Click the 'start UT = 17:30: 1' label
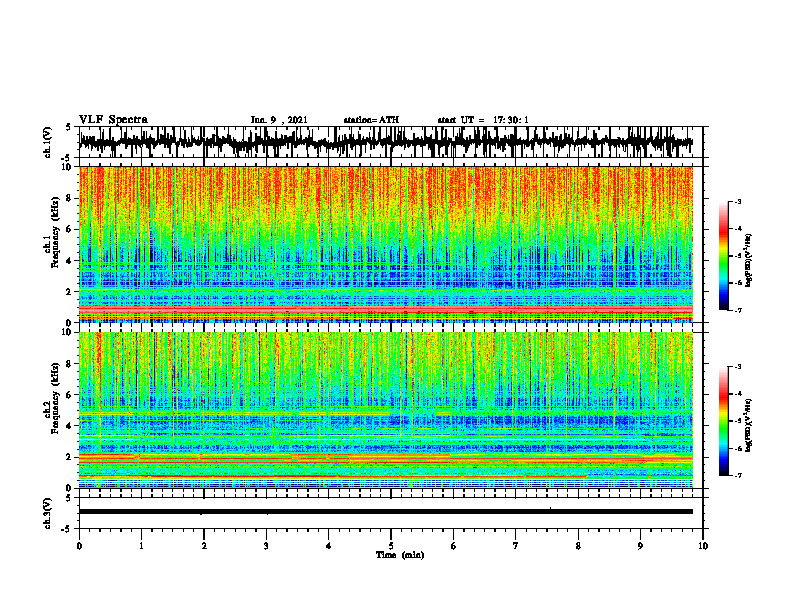 [x=483, y=120]
